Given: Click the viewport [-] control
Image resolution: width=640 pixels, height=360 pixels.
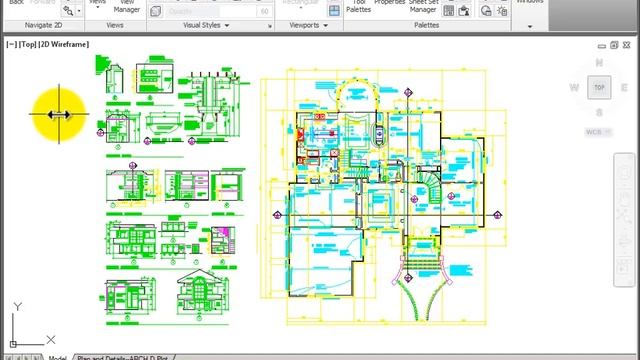Looking at the screenshot, I should coord(11,44).
